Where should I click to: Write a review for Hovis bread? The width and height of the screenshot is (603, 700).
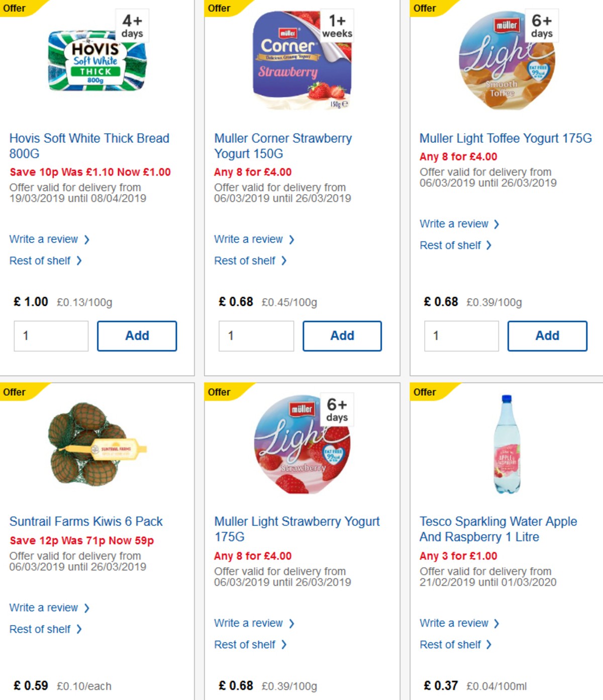pos(43,239)
